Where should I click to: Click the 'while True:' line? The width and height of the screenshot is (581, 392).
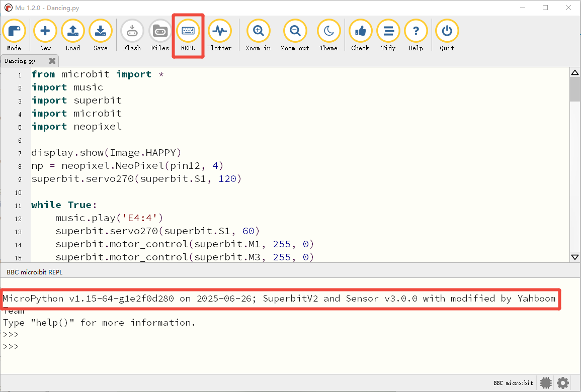tap(64, 205)
